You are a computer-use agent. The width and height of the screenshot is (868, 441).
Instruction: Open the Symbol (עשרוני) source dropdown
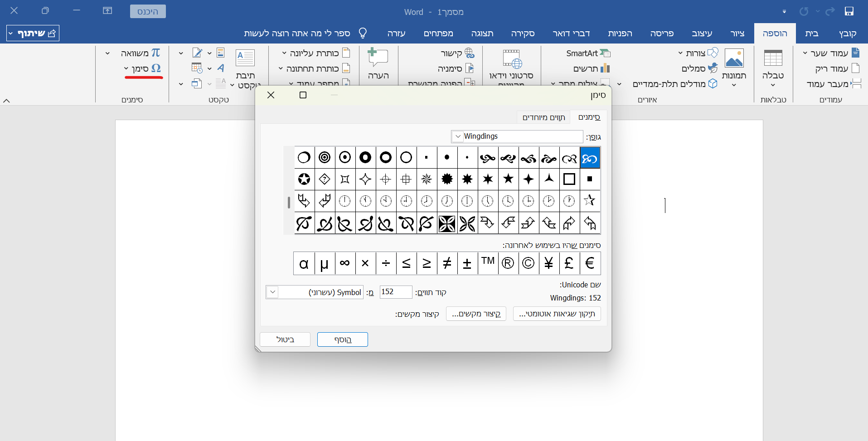[x=272, y=292]
